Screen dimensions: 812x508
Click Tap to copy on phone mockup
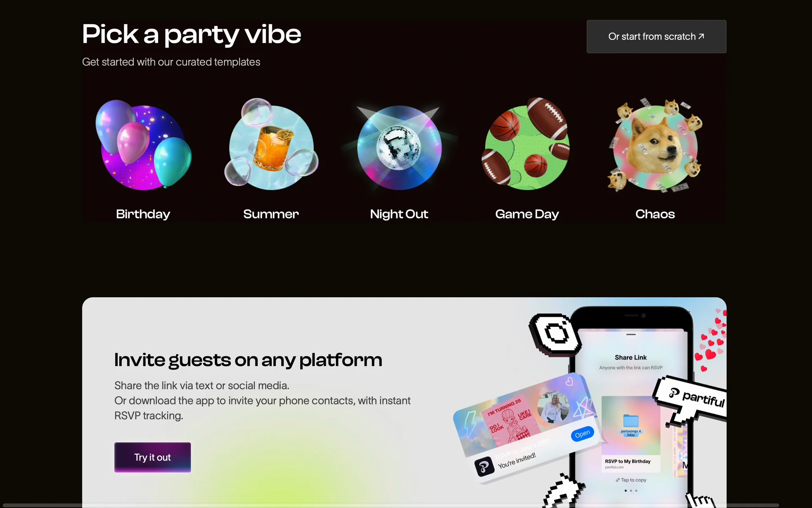(631, 480)
